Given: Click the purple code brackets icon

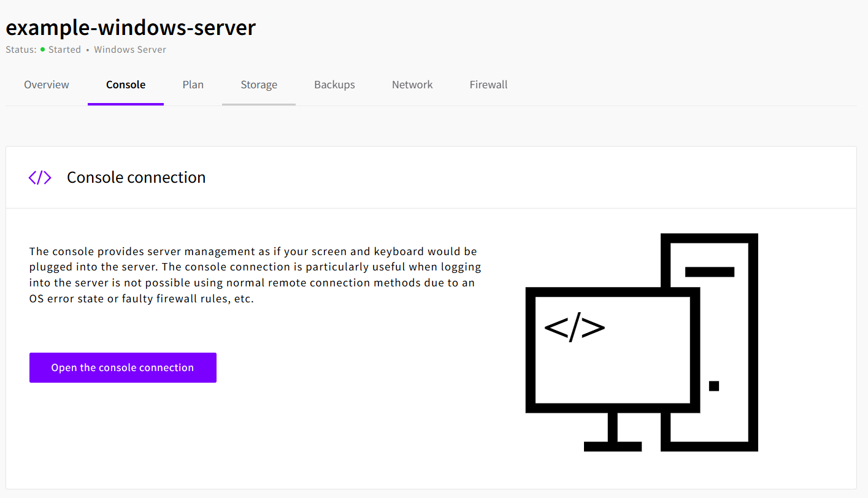Looking at the screenshot, I should [x=40, y=178].
